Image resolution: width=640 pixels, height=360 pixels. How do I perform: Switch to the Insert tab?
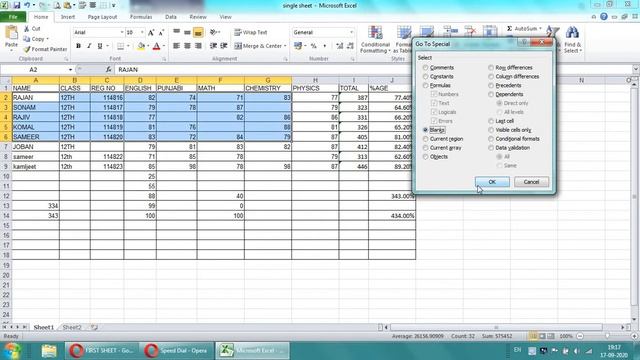pos(68,17)
